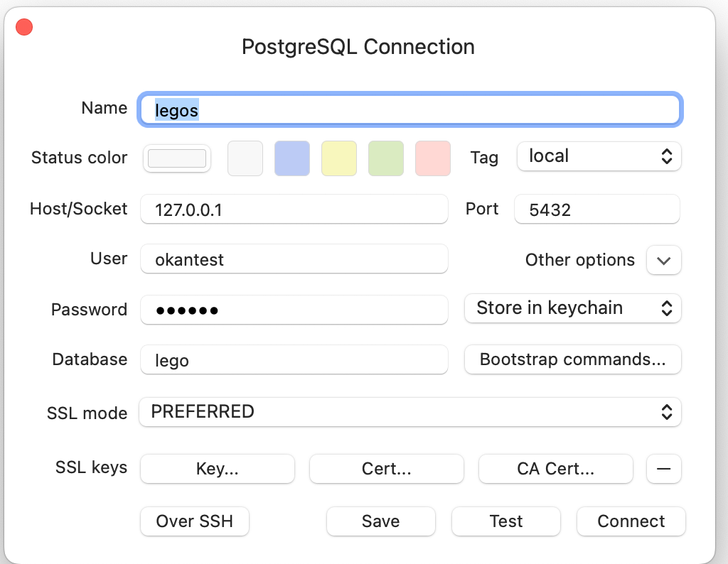Click the Cert button for SSL certificate
The height and width of the screenshot is (564, 728).
point(386,469)
